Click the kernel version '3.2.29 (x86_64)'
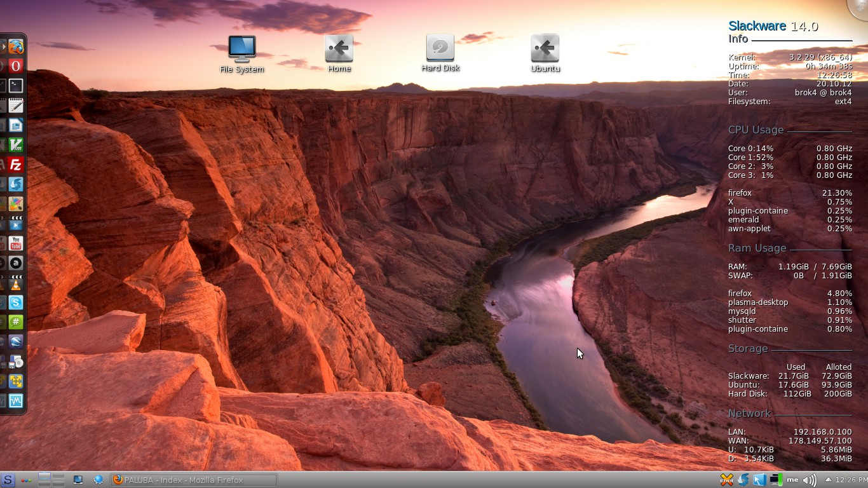Viewport: 868px width, 488px height. (x=820, y=57)
